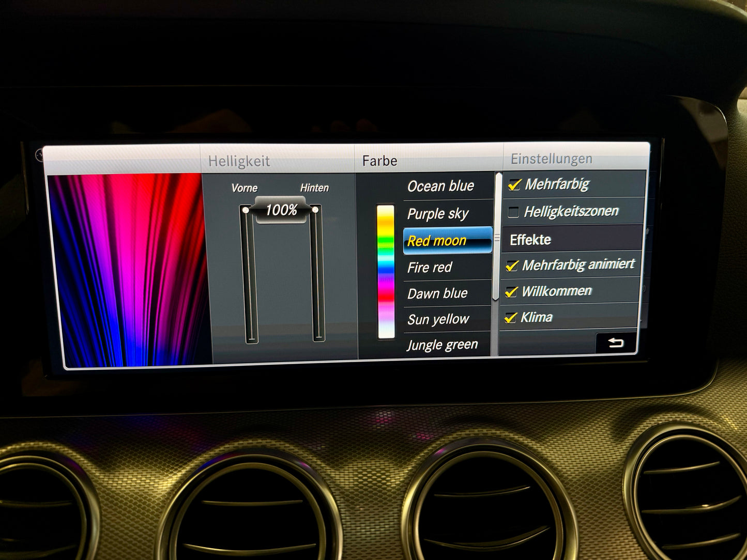Toggle the Mehrfarbig checkbox
The image size is (747, 560).
coord(514,185)
